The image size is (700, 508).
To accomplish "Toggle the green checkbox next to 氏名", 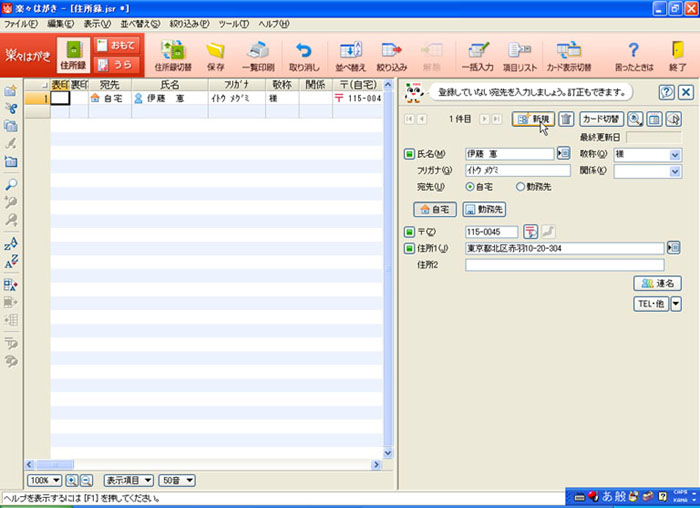I will (409, 155).
